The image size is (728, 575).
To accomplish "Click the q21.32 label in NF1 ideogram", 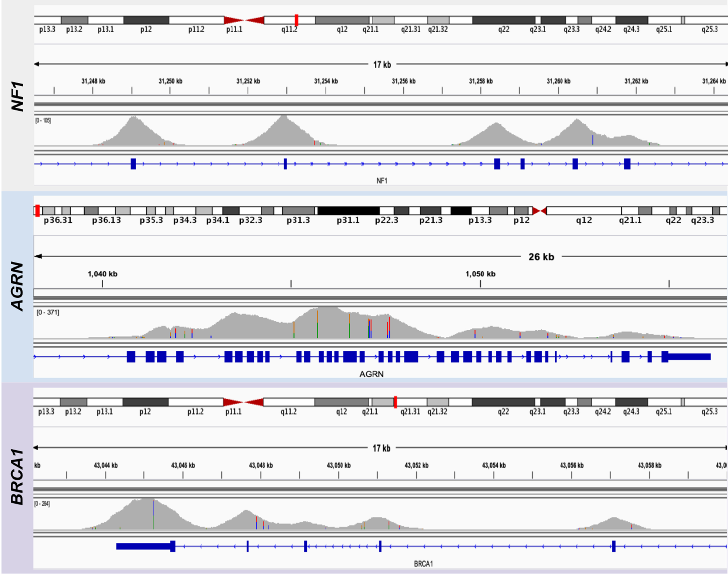I will tap(438, 29).
